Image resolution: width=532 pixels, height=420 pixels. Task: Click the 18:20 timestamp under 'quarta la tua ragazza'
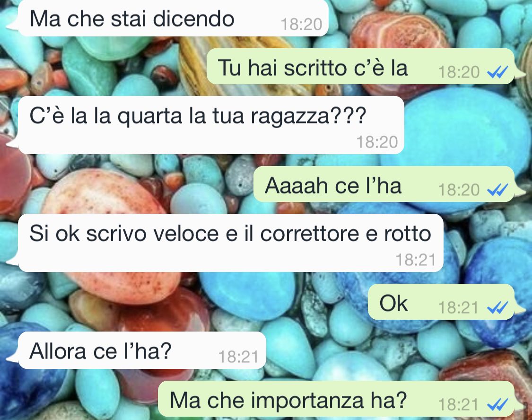coord(377,142)
